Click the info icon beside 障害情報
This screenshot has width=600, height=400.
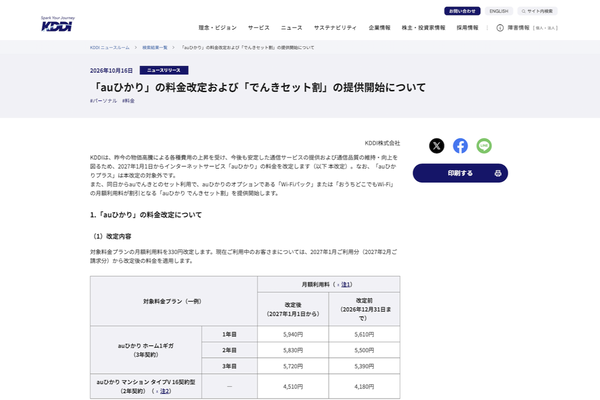500,28
